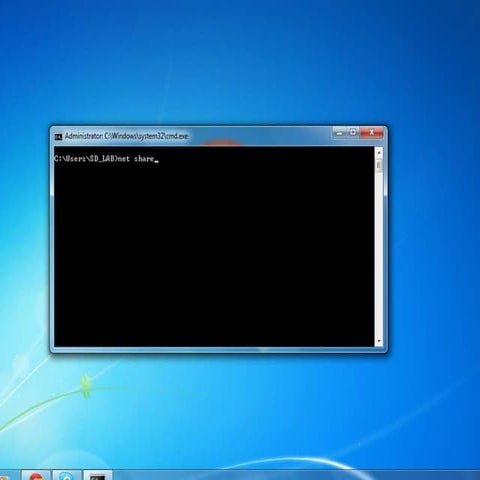The height and width of the screenshot is (480, 480).
Task: Open Chrome from the taskbar
Action: pos(36,476)
